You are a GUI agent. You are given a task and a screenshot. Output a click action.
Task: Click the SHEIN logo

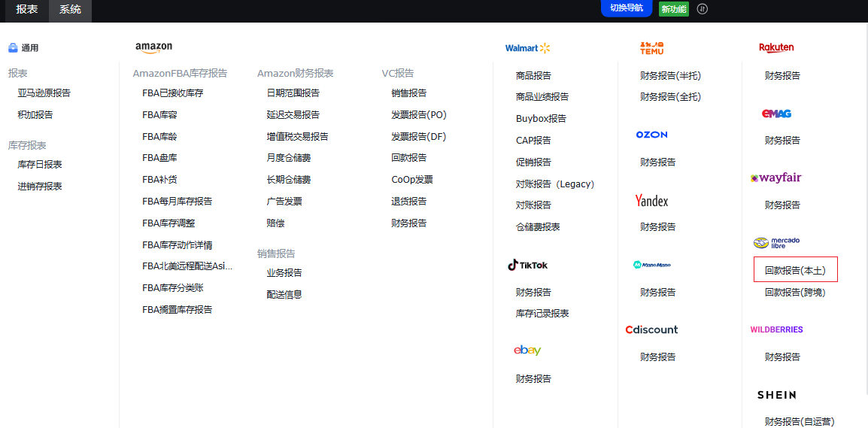coord(777,395)
